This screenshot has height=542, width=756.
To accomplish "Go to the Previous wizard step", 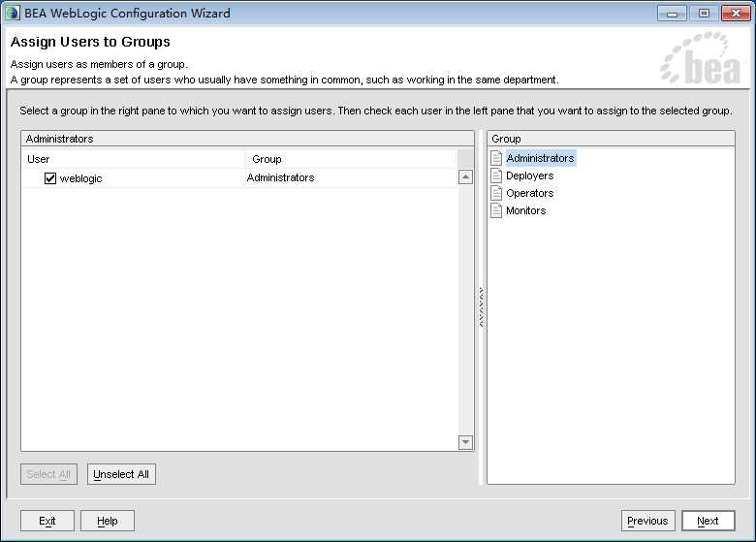I will click(x=647, y=521).
